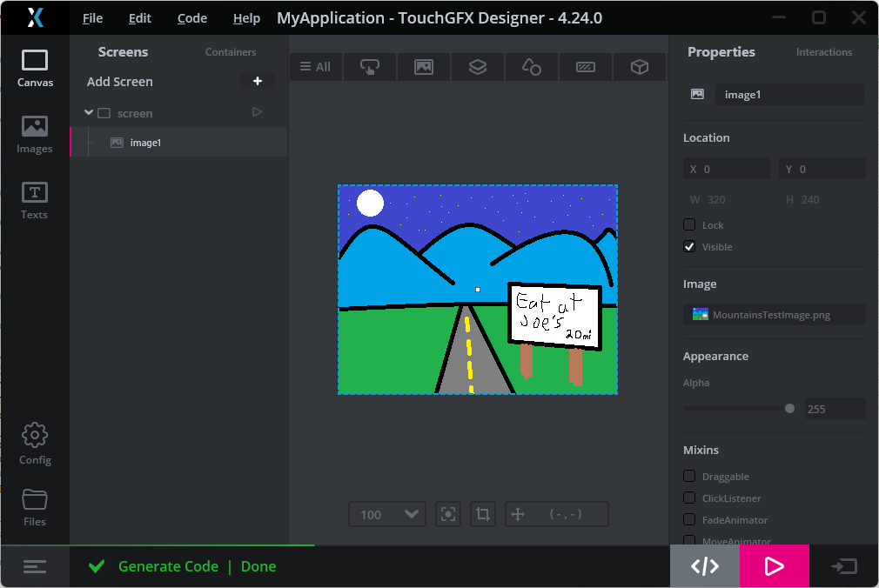The image size is (879, 588).
Task: Show the Buttons widget category
Action: (x=369, y=66)
